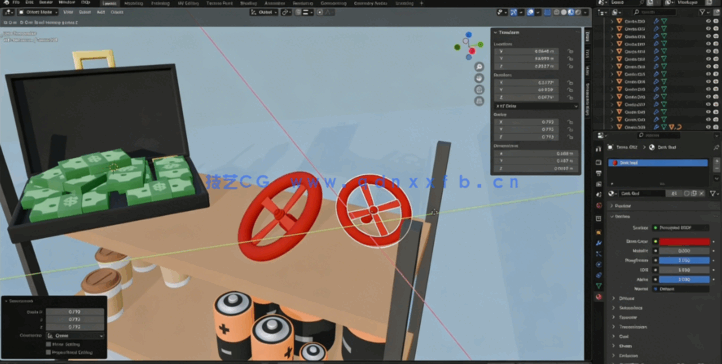Click the Metallic slider

tap(684, 251)
